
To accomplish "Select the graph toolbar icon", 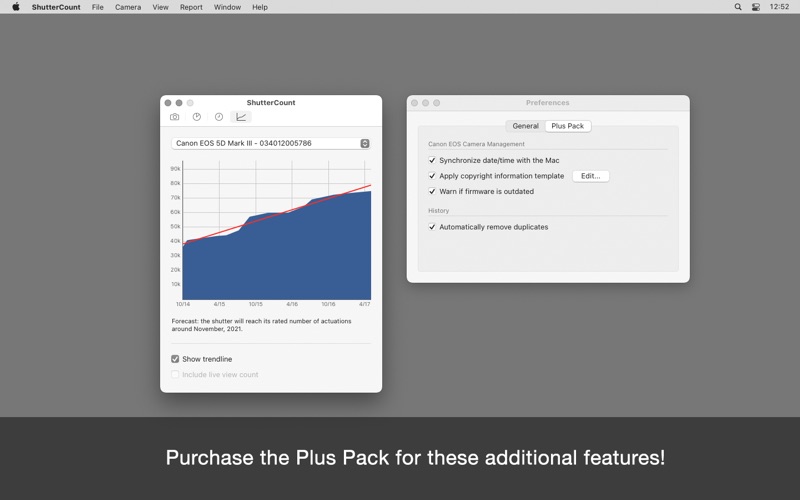I will click(241, 117).
